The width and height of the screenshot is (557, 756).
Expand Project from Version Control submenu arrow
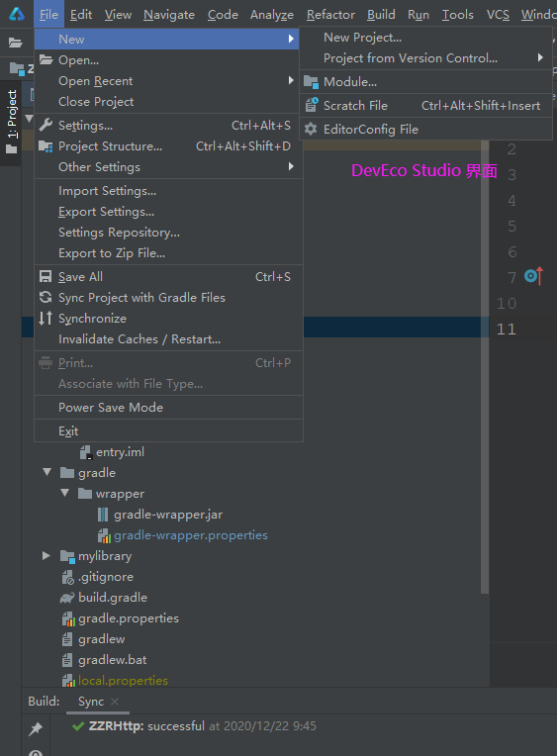point(540,57)
